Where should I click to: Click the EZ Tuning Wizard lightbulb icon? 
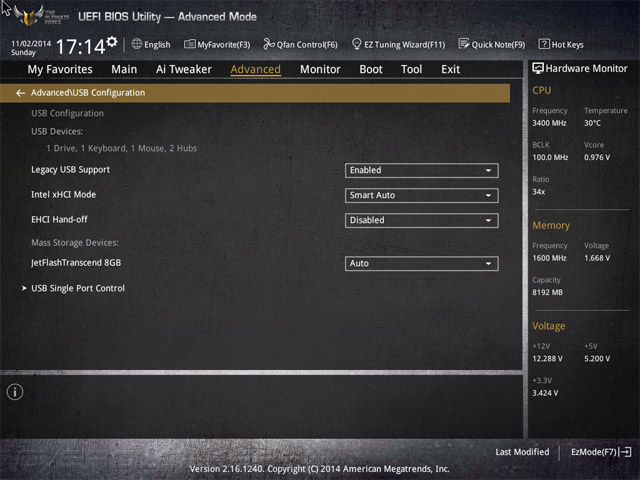pos(356,44)
